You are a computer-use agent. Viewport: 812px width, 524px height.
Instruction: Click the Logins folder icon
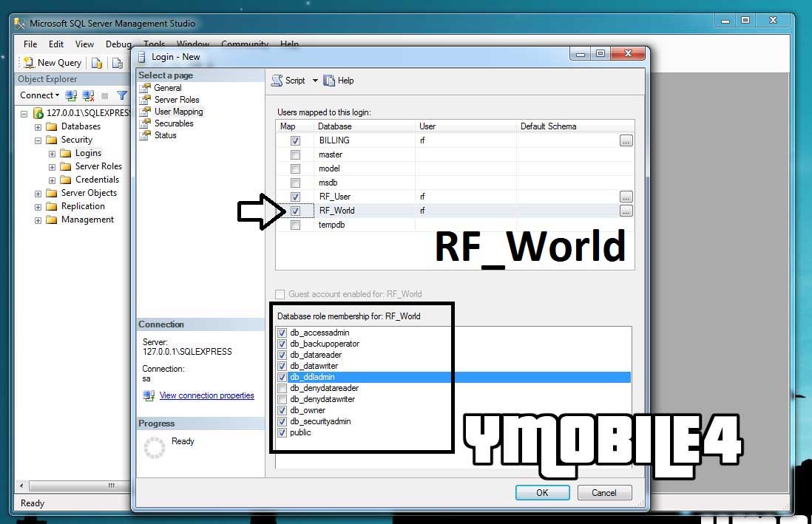pos(65,153)
